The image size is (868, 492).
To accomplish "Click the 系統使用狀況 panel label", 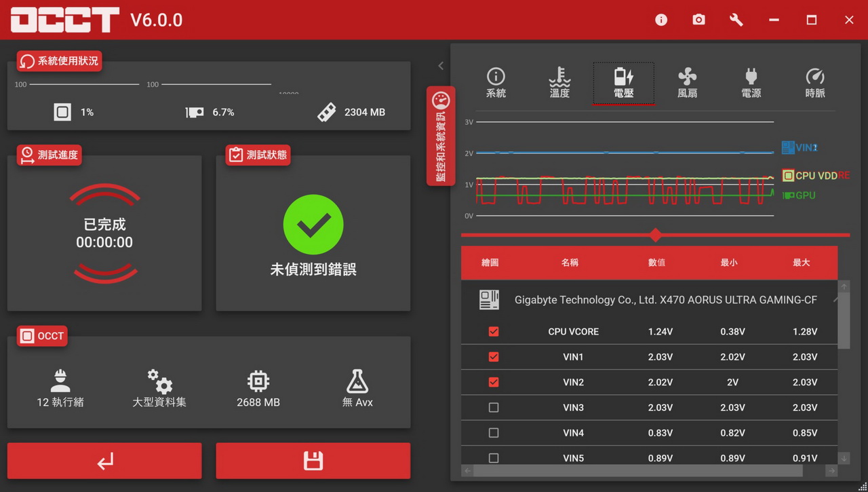I will tap(60, 61).
